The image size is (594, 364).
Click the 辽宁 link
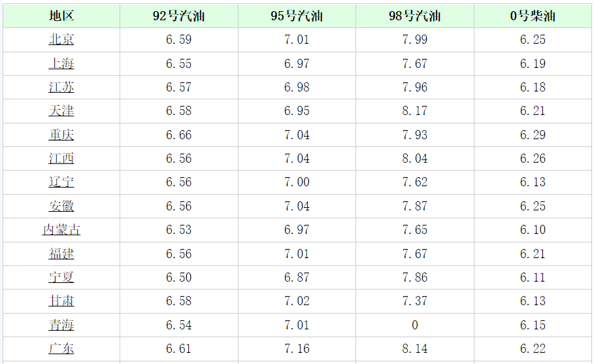pos(61,182)
